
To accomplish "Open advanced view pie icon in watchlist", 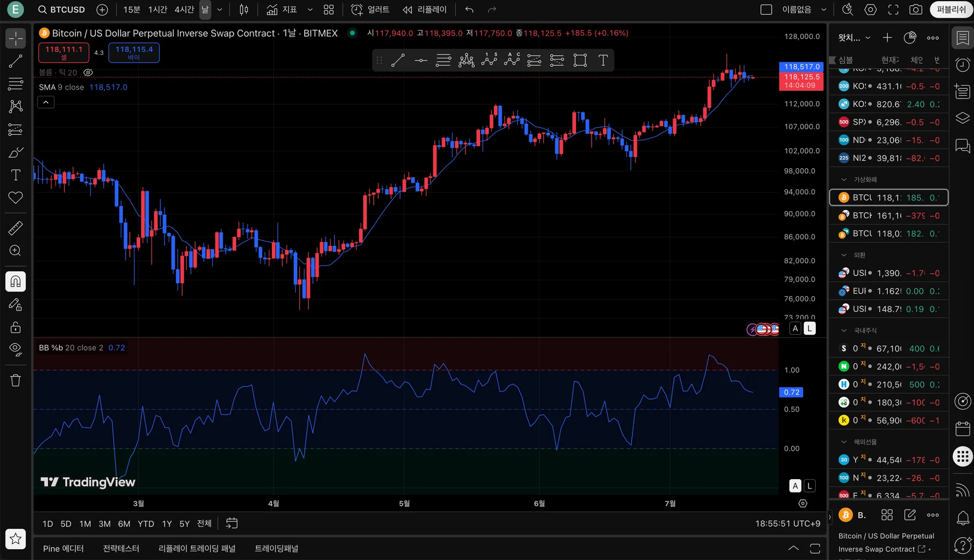I will (x=910, y=37).
